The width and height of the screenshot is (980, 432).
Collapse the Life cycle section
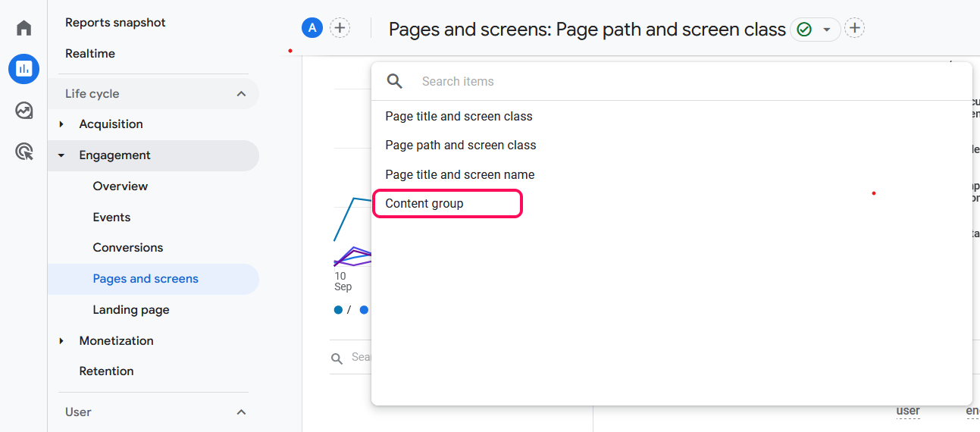pyautogui.click(x=241, y=94)
